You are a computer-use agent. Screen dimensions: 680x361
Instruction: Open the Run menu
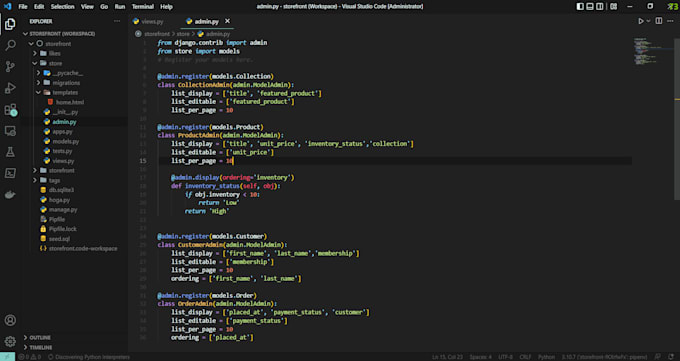[120, 7]
